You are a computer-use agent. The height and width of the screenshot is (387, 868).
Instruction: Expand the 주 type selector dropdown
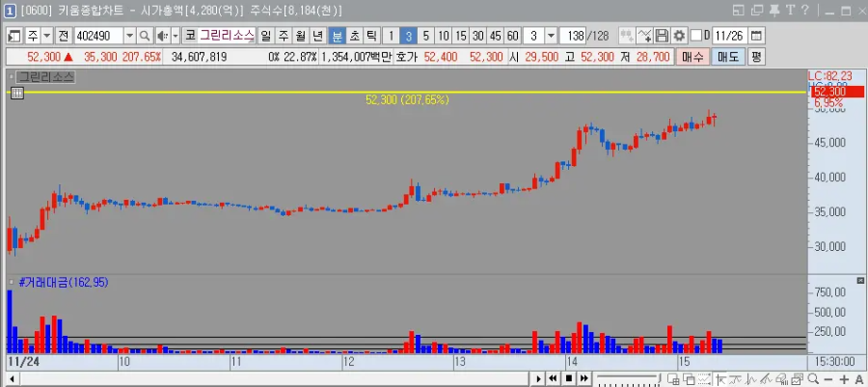click(46, 36)
